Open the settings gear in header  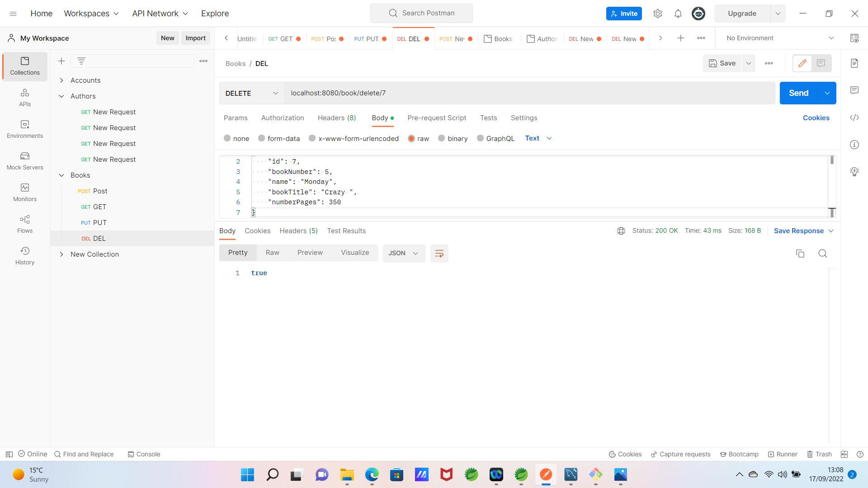click(x=658, y=14)
